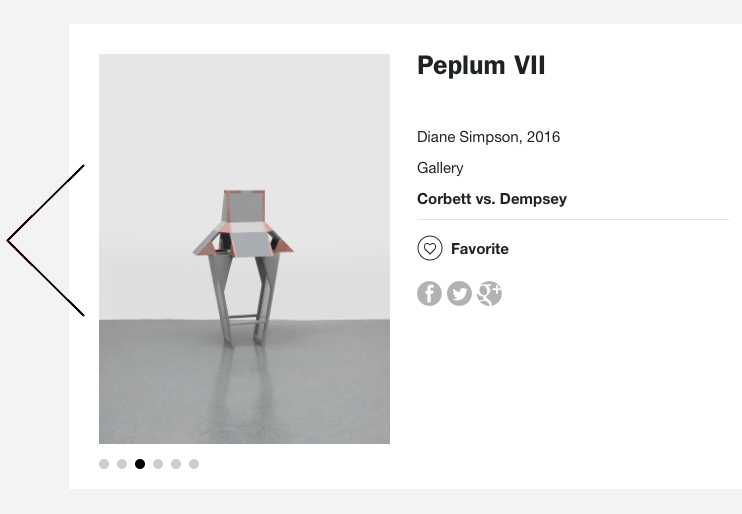Share artwork on Facebook
Screen dimensions: 742x514
tap(429, 294)
